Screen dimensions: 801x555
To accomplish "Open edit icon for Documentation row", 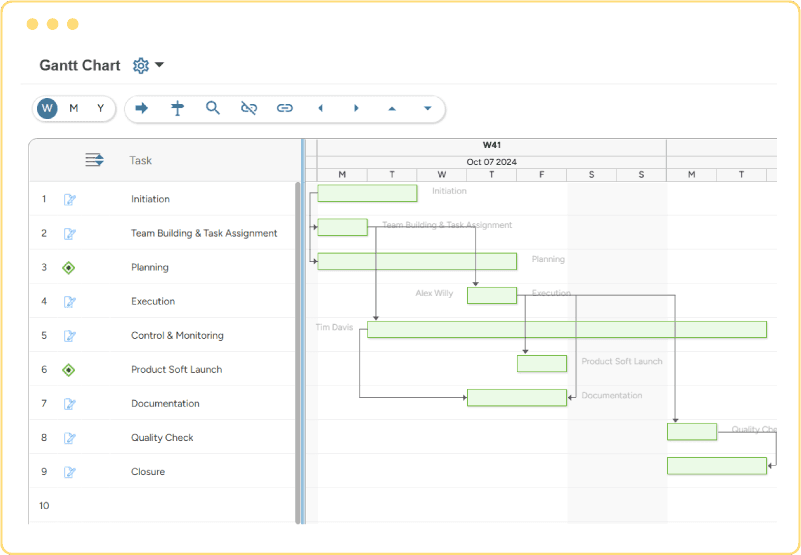I will (69, 404).
